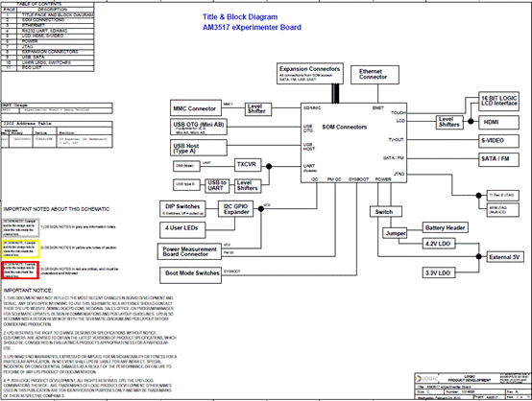Screen dimensions: 532x401
Task: Click the HDMI block
Action: [x=498, y=122]
